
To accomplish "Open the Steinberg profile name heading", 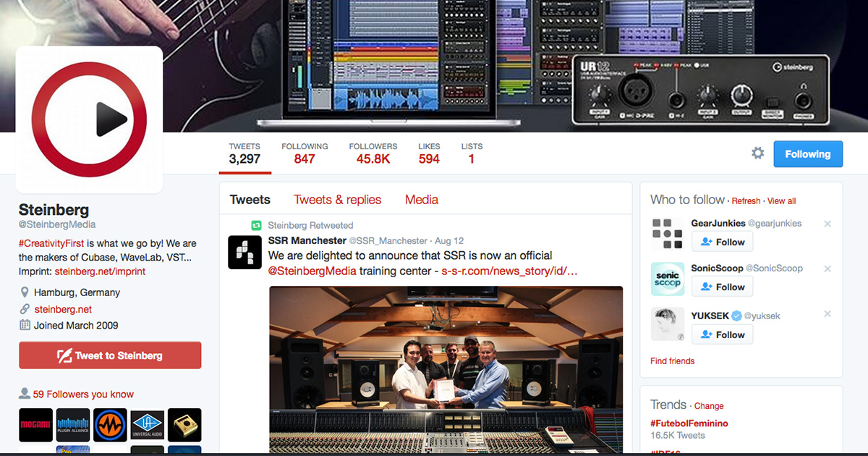I will (54, 210).
